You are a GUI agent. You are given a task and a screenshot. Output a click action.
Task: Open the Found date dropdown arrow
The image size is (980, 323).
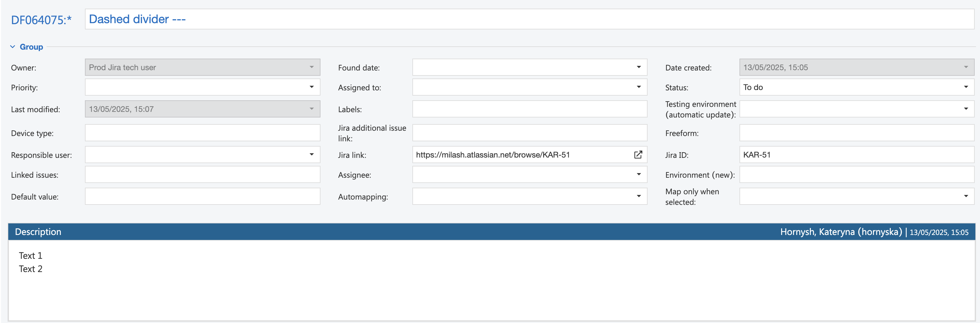coord(639,68)
